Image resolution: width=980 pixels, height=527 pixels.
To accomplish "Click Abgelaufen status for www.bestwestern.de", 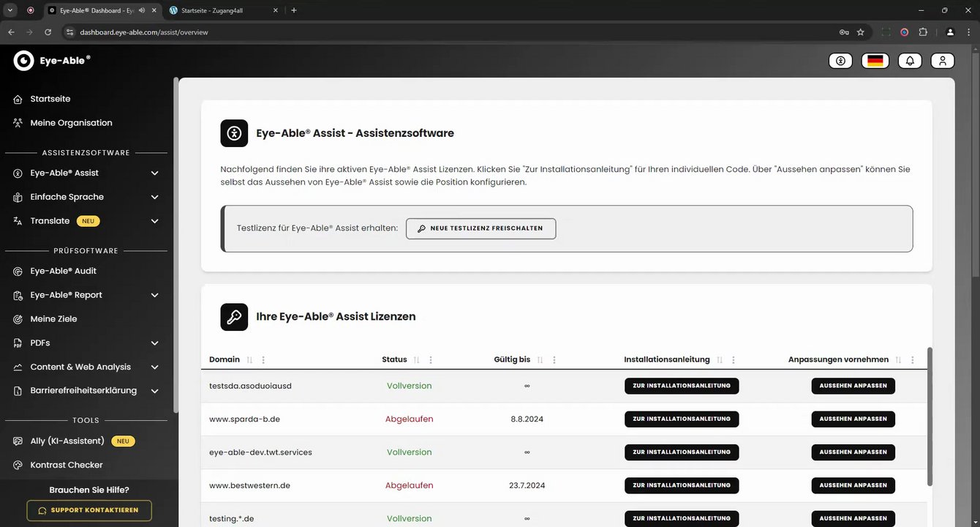I will point(410,485).
